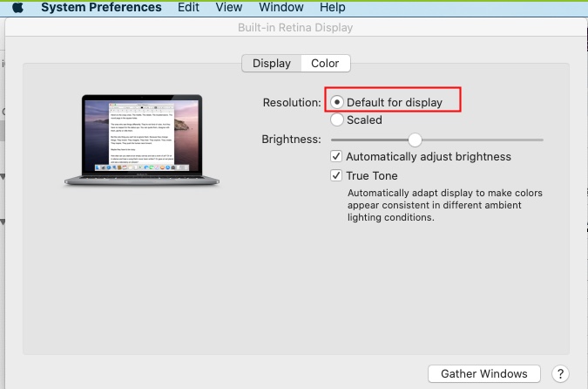
Task: Open the Help menu
Action: (x=332, y=8)
